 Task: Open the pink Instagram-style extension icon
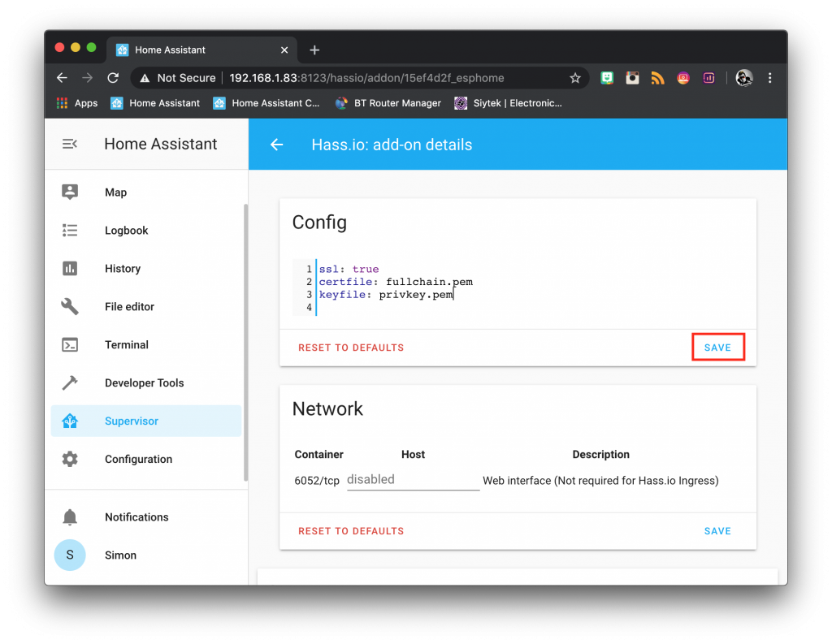point(682,78)
